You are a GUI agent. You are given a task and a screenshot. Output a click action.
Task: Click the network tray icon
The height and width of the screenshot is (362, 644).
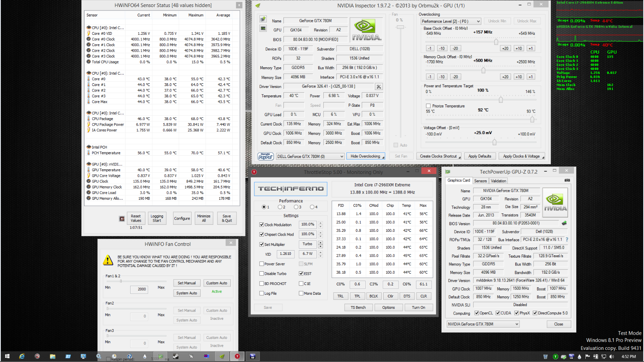click(604, 357)
